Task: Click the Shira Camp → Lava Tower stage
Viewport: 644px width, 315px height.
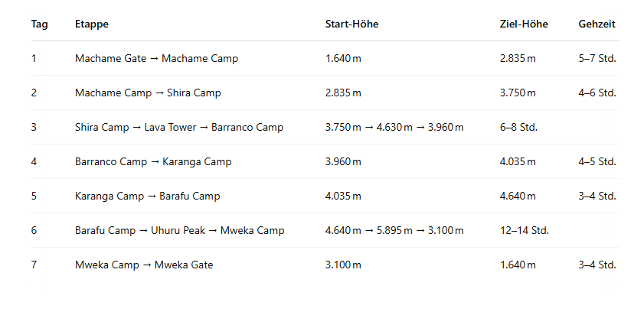Action: (179, 127)
